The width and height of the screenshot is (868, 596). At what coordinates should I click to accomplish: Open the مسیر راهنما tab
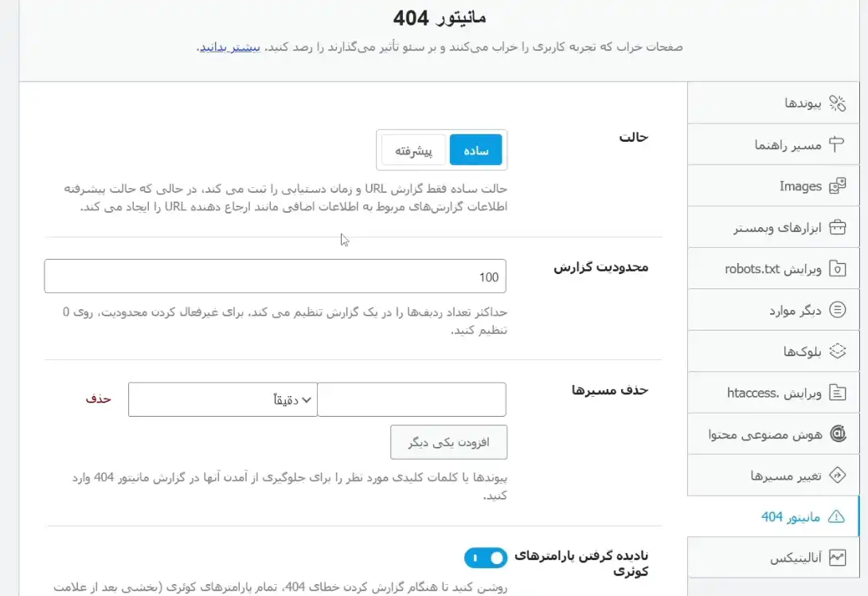point(773,144)
